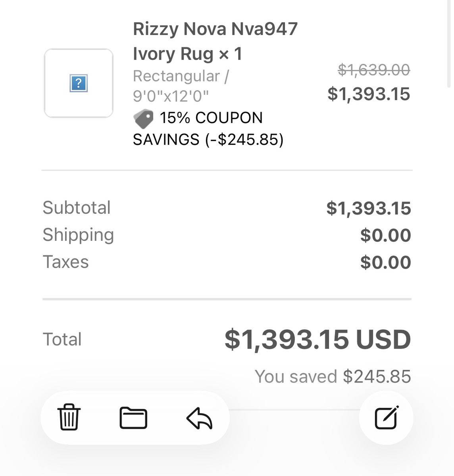Click the Shipping $0.00 amount
Screen dimensions: 454x476
[x=385, y=235]
